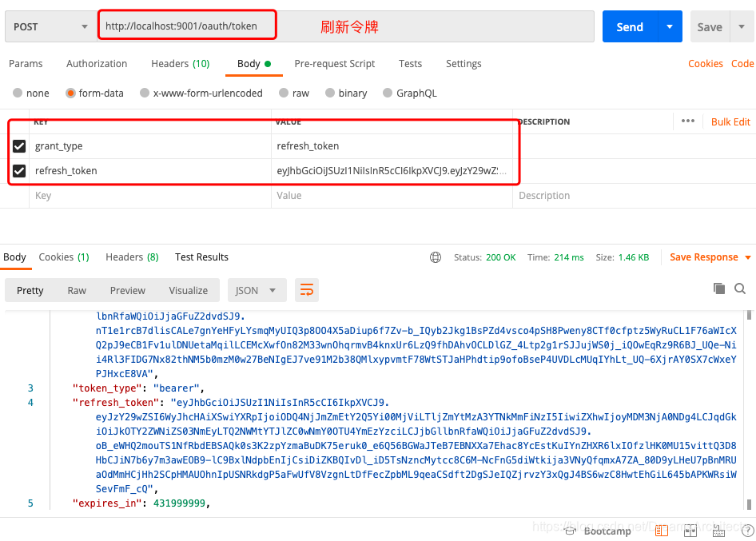The image size is (756, 541).
Task: Click the blue Send button
Action: point(630,26)
